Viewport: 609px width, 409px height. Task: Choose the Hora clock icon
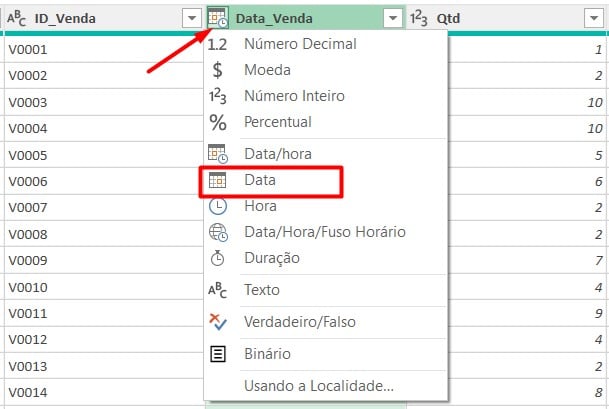pos(217,206)
